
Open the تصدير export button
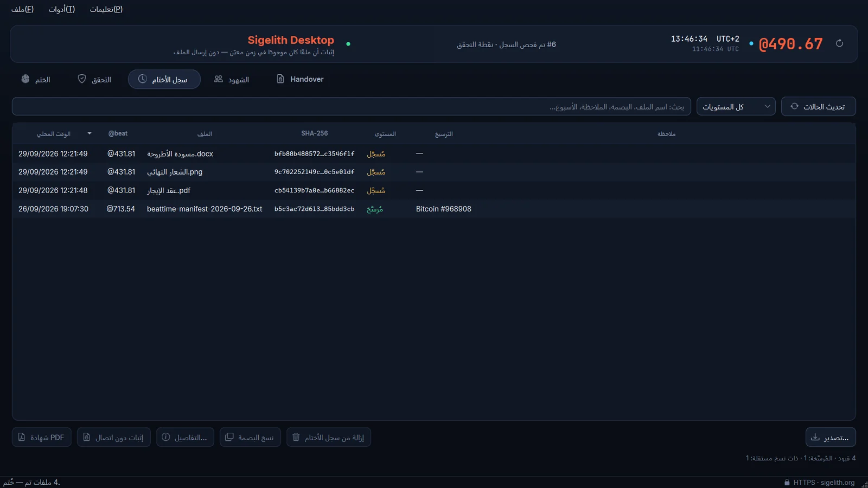tap(831, 437)
